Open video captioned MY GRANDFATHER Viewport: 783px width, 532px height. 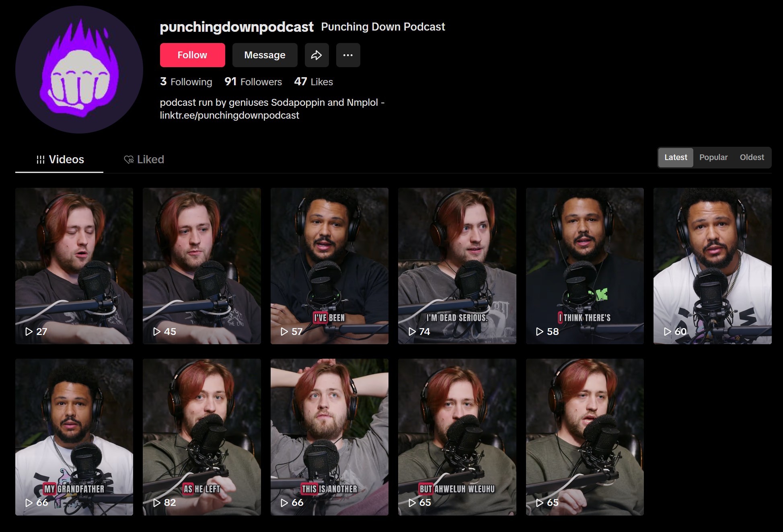(x=74, y=437)
